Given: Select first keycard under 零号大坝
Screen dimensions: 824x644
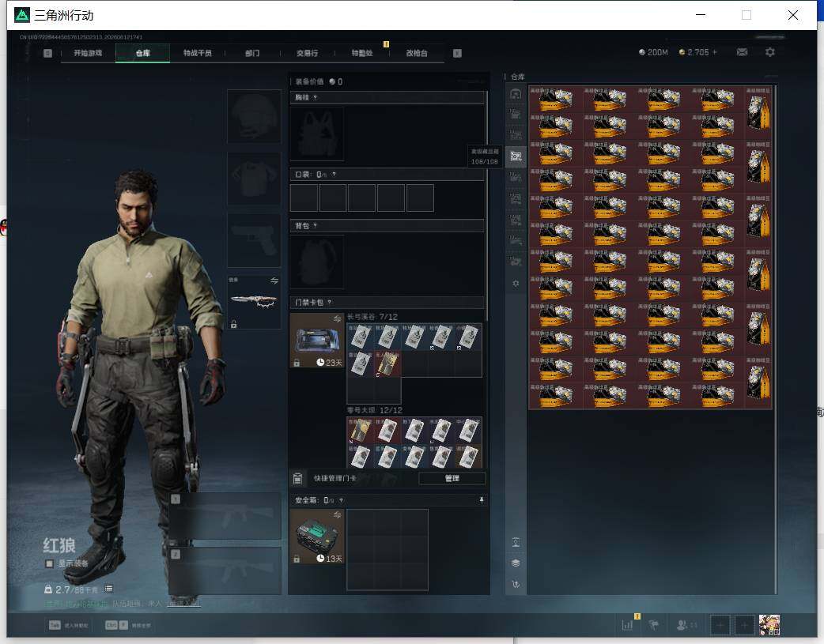Looking at the screenshot, I should coord(360,430).
